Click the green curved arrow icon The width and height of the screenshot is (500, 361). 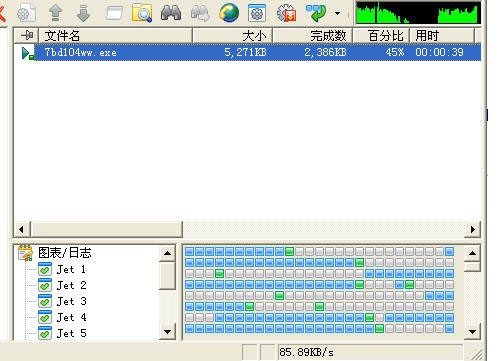pos(316,13)
